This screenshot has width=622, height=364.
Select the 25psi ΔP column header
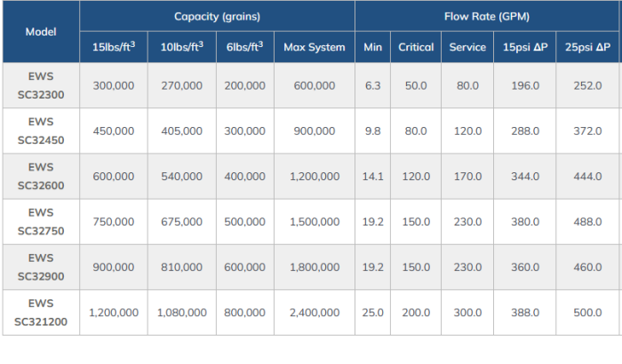(x=586, y=47)
